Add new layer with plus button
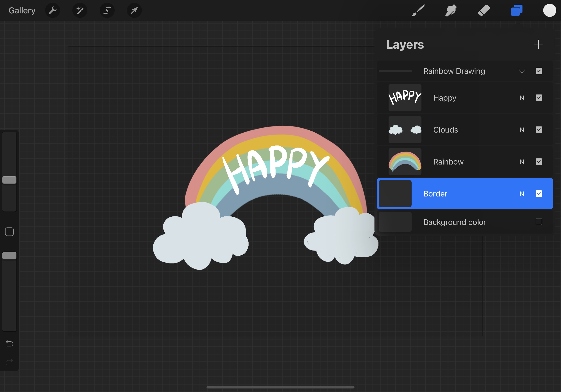The height and width of the screenshot is (392, 561). pos(538,44)
